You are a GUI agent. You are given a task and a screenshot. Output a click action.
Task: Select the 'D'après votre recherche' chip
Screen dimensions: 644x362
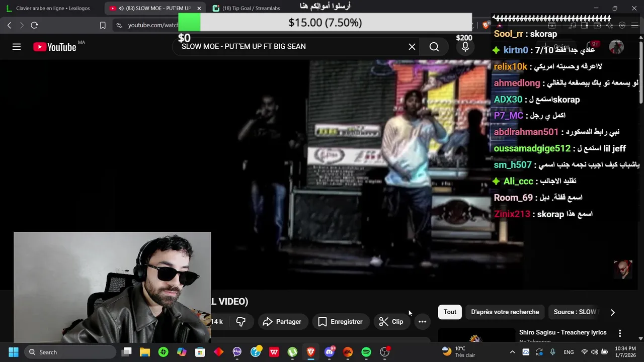pos(505,312)
